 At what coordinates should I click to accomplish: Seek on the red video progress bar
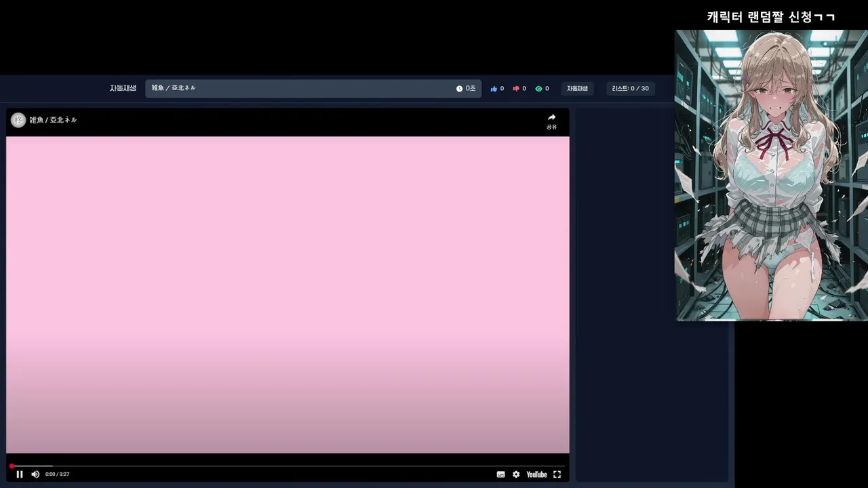coord(288,466)
